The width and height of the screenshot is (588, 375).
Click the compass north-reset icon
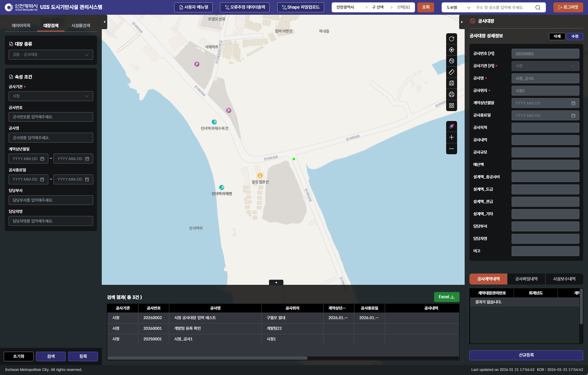tap(451, 126)
